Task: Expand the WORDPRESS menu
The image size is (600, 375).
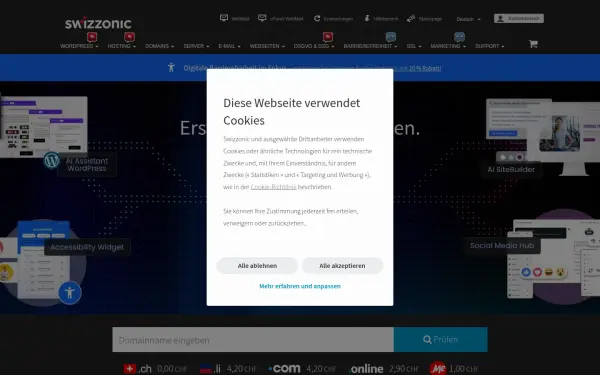Action: pos(79,46)
